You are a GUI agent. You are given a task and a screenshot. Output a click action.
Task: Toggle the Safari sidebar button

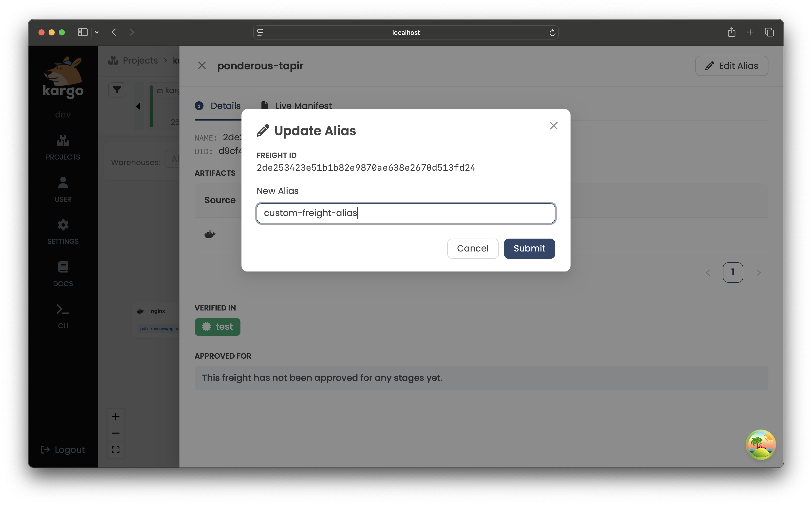pyautogui.click(x=83, y=32)
